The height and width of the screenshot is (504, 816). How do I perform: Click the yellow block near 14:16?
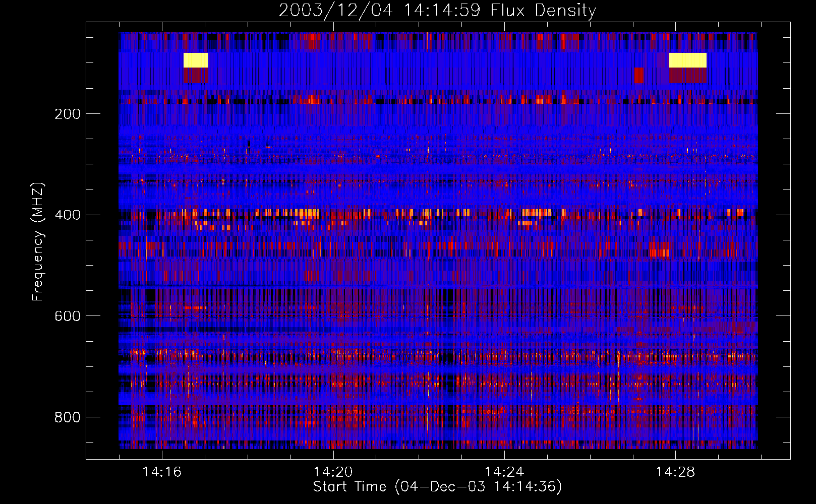196,60
